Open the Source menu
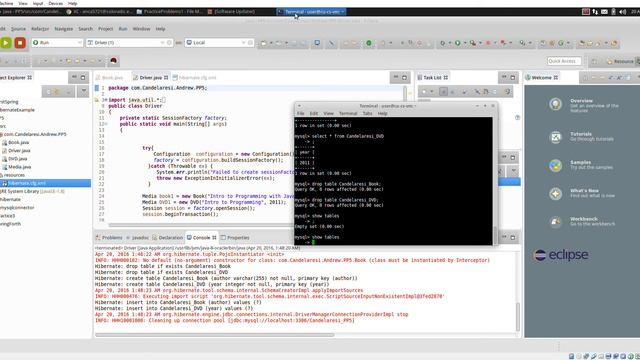Viewport: 640px width, 360px height. (18, 29)
